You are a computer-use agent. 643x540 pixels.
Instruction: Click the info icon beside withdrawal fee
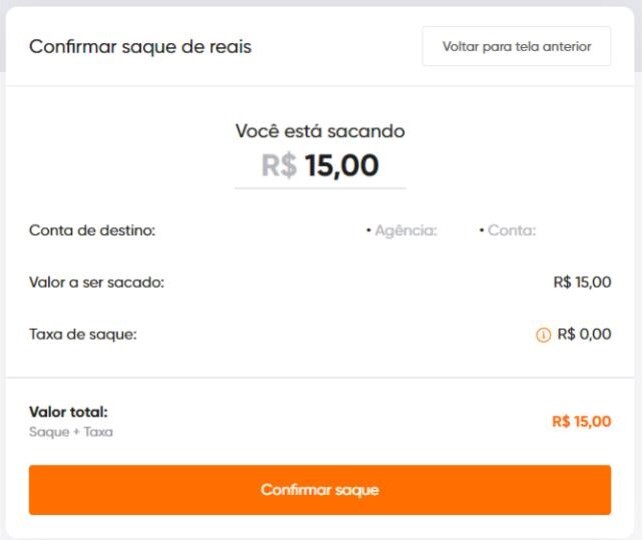(543, 335)
